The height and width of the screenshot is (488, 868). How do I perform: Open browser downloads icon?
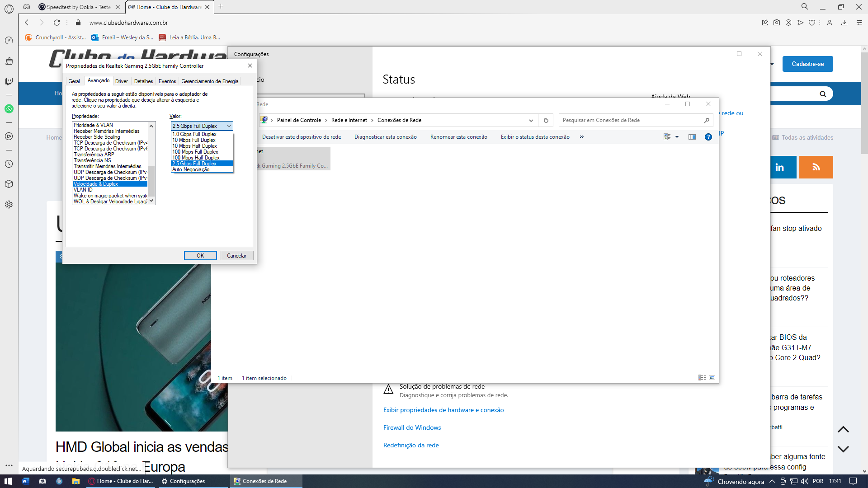point(844,23)
